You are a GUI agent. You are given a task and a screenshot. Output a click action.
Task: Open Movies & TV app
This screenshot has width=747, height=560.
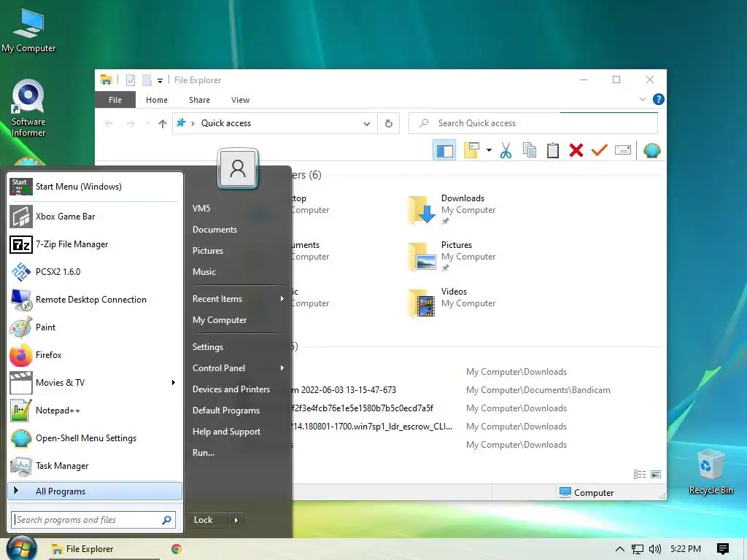pyautogui.click(x=95, y=382)
